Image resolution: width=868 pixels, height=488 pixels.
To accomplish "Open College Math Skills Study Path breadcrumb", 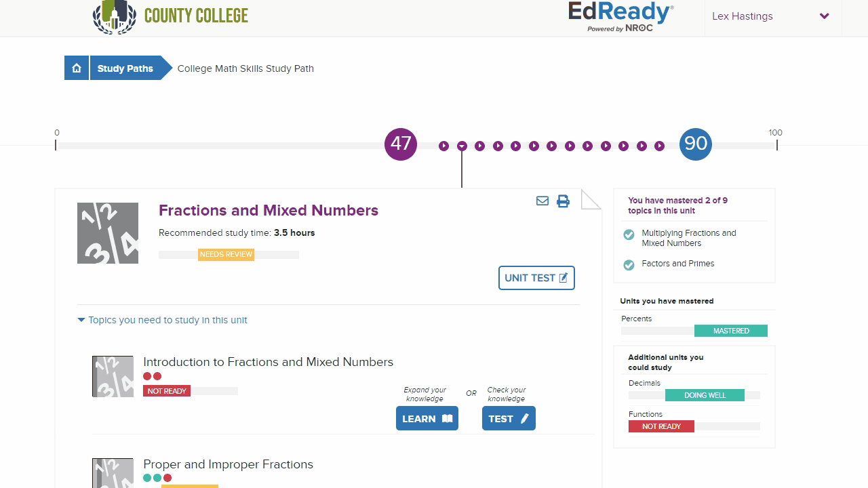I will [x=245, y=68].
